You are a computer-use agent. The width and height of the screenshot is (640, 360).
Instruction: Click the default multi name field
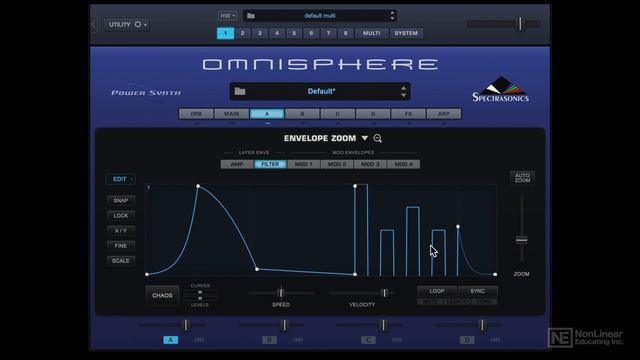click(320, 16)
